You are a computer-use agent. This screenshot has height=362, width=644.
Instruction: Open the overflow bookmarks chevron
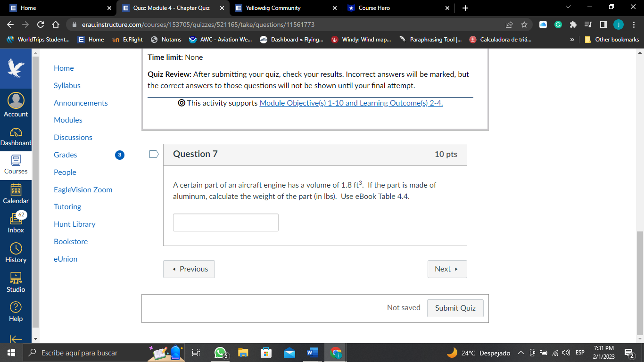click(x=572, y=40)
